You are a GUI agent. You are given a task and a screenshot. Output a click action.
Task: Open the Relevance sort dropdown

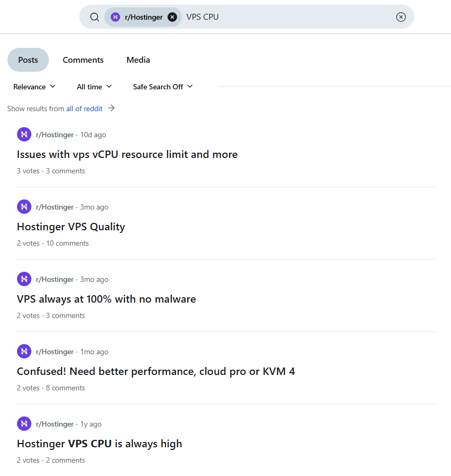point(34,86)
